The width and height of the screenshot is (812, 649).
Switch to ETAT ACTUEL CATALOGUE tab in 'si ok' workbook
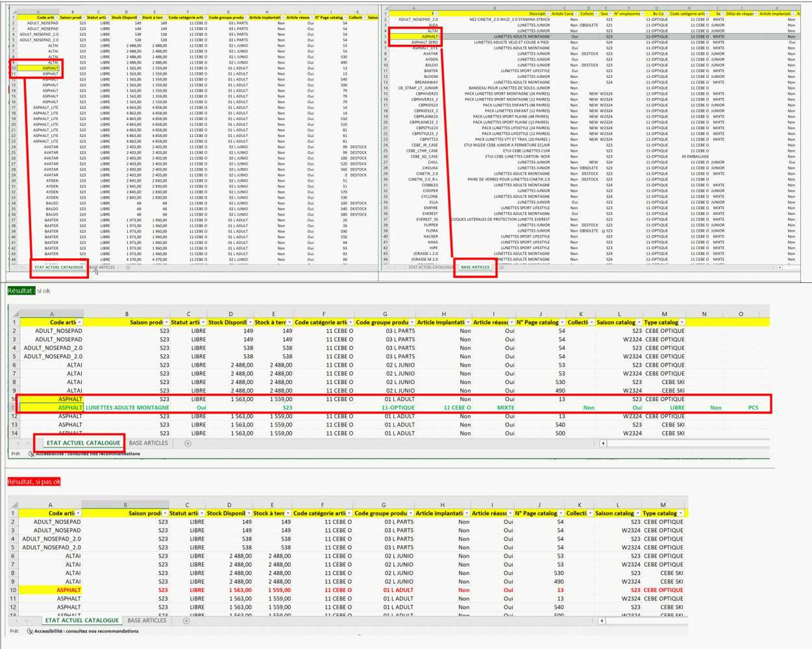(83, 443)
